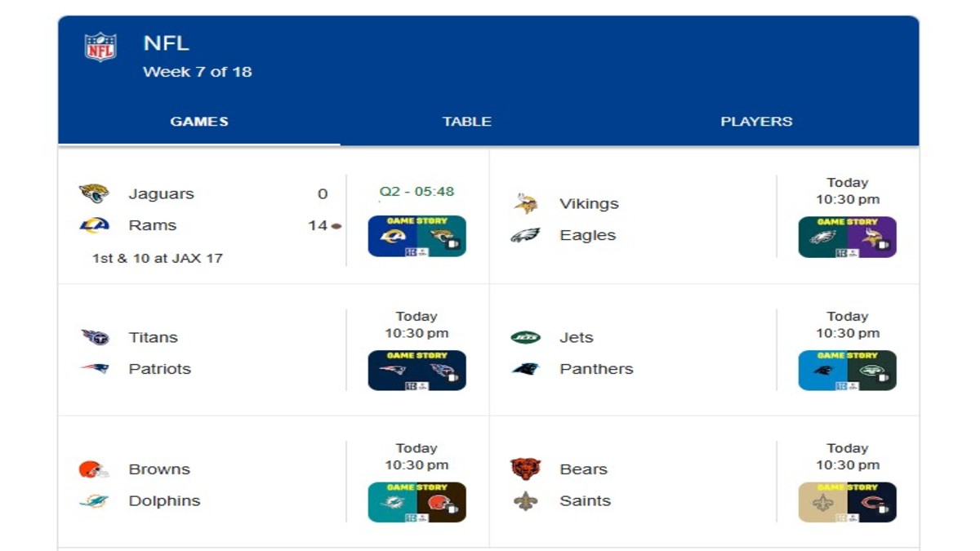Click the Jets team logo

point(525,337)
